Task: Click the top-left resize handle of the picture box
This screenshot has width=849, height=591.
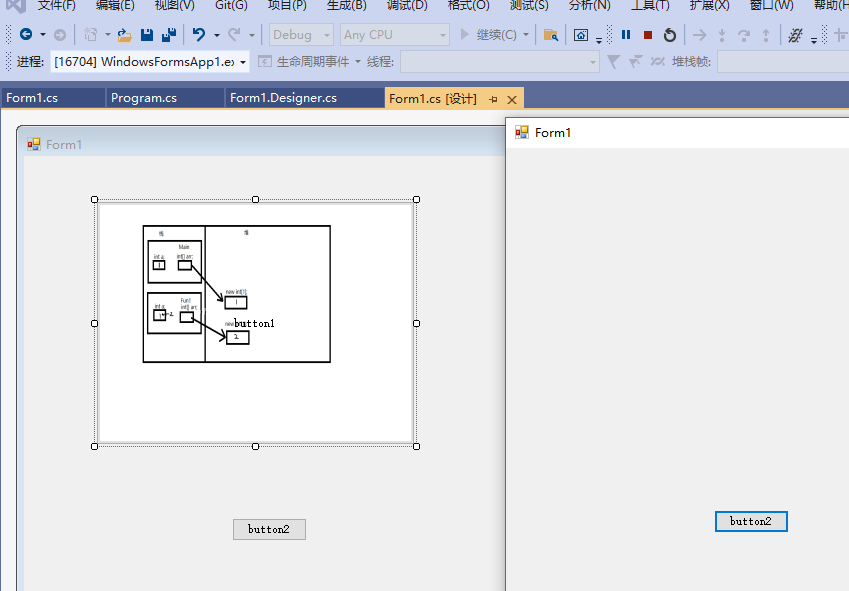Action: pos(94,200)
